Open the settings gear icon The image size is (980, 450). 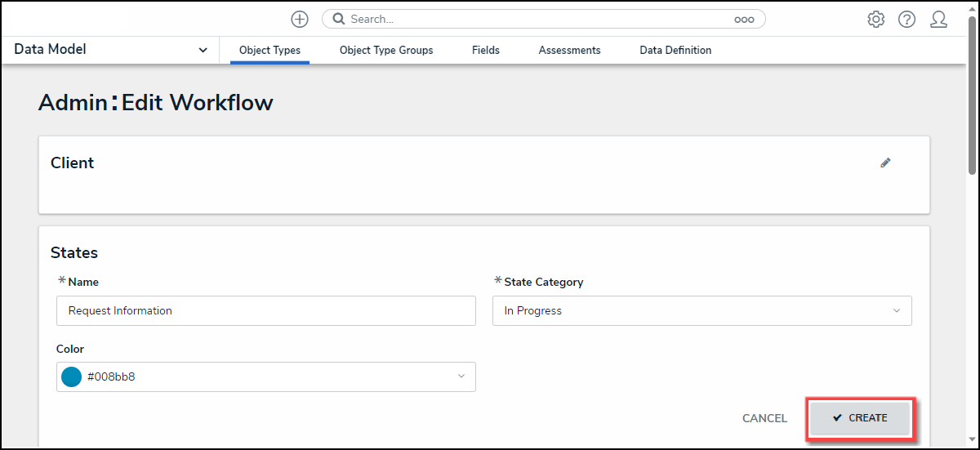876,20
